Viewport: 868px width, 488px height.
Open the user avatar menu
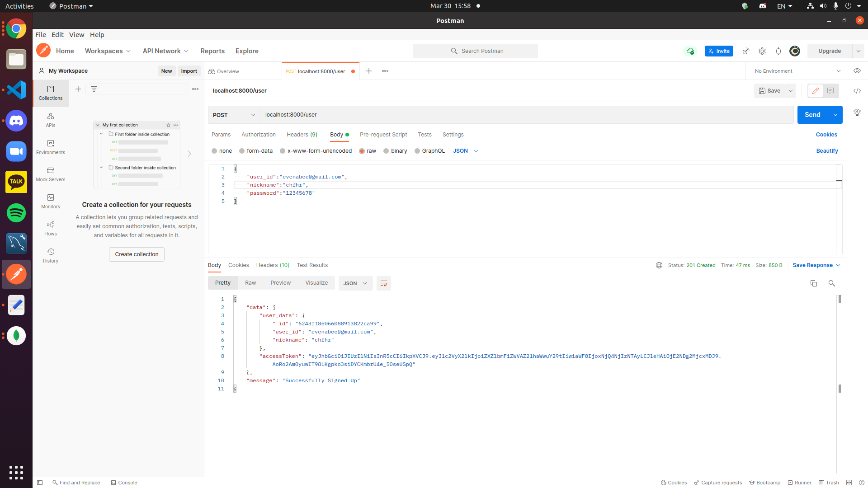pos(795,51)
